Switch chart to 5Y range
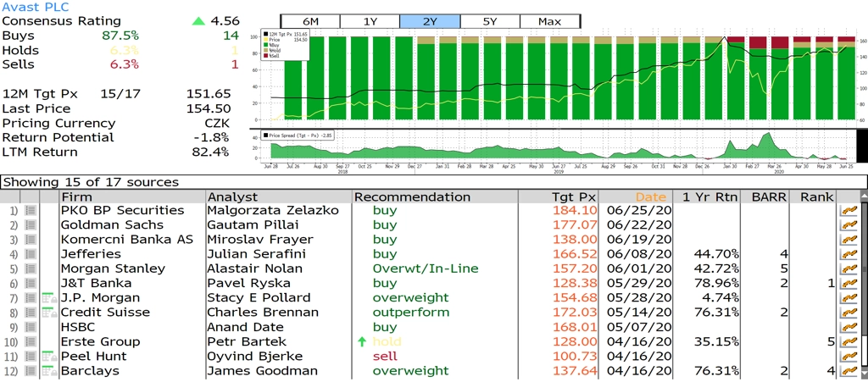This screenshot has height=382, width=868. coord(490,21)
